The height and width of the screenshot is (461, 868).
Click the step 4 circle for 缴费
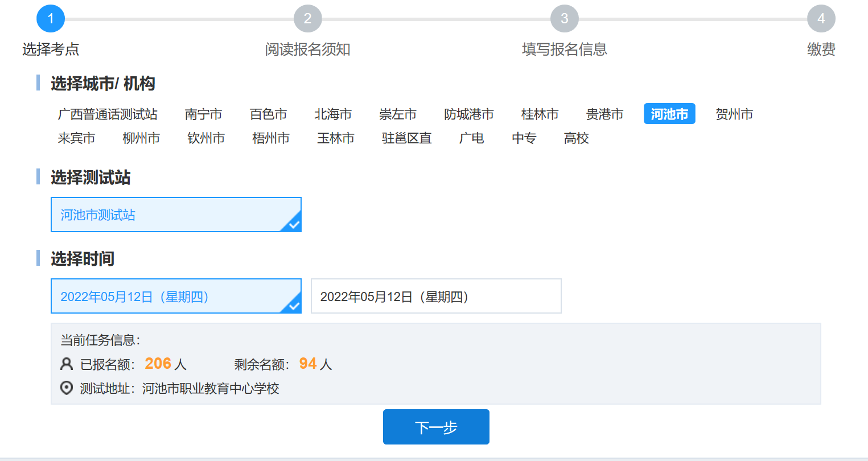coord(821,19)
